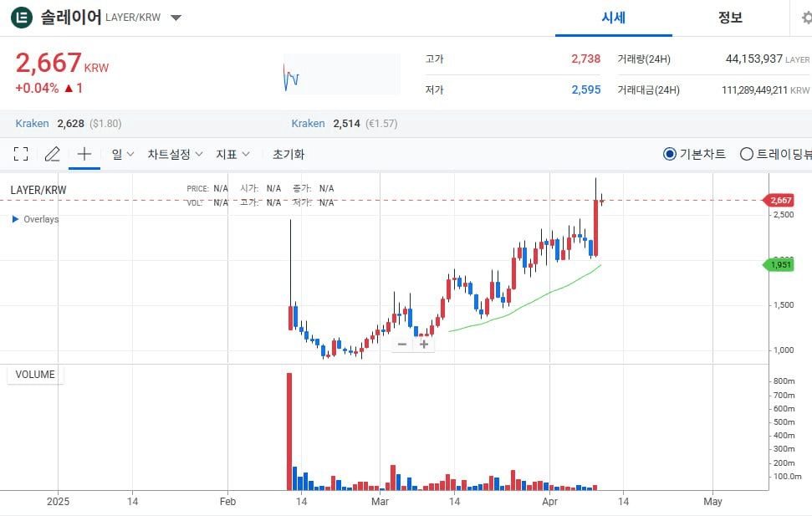Switch to the 시세 tab
812x516 pixels.
point(613,18)
